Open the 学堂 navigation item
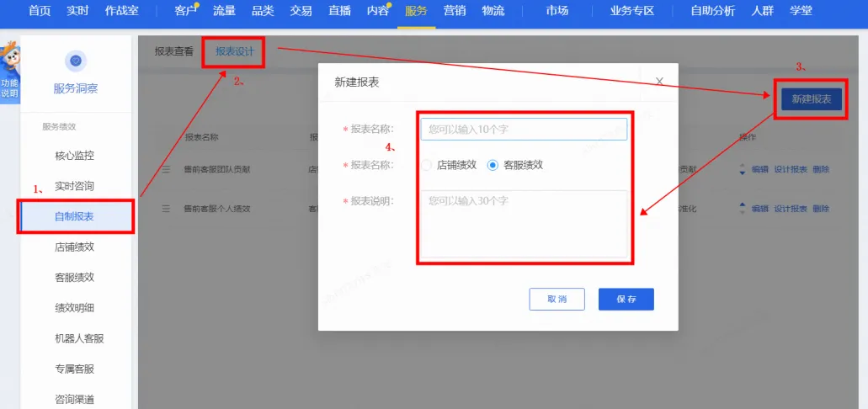 point(801,10)
